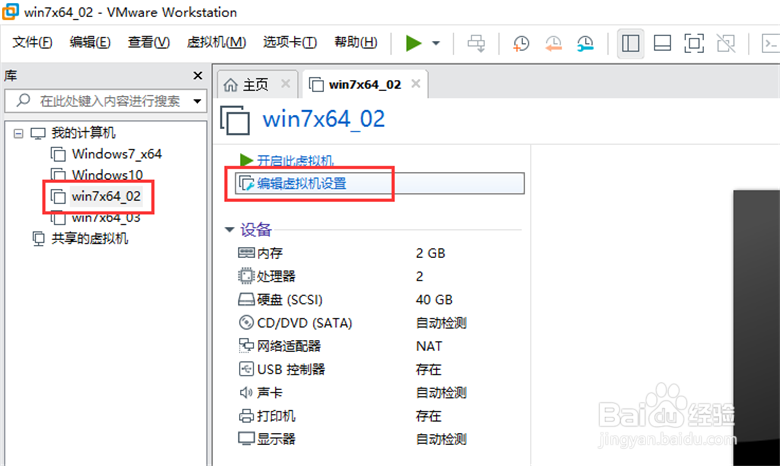
Task: Click send Ctrl+Alt+Del toolbar icon
Action: point(476,43)
